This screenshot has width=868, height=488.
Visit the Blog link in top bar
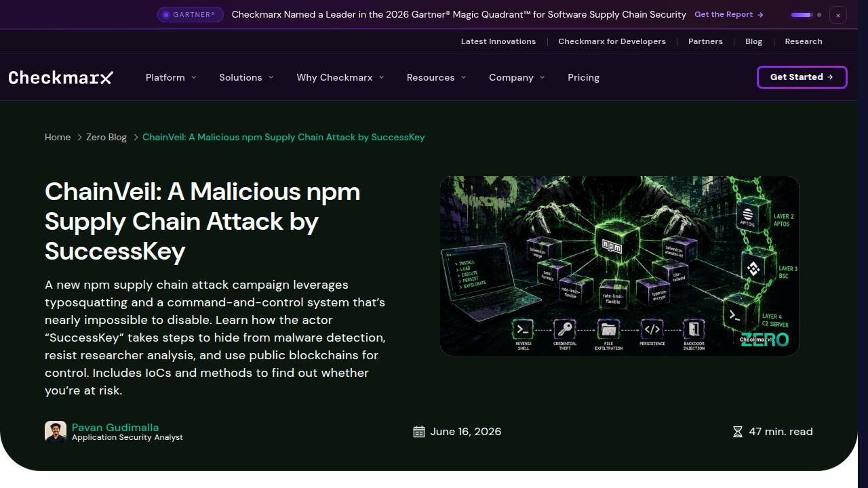click(753, 41)
